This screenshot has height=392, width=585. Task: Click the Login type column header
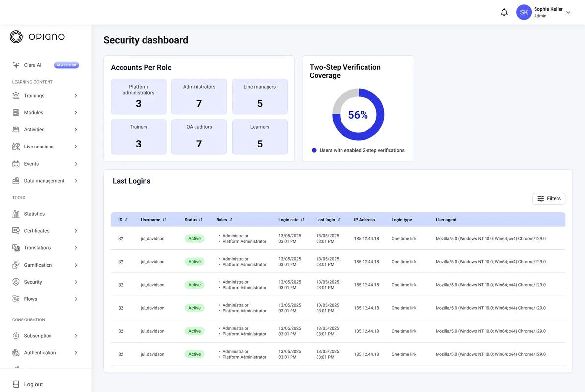click(x=401, y=220)
